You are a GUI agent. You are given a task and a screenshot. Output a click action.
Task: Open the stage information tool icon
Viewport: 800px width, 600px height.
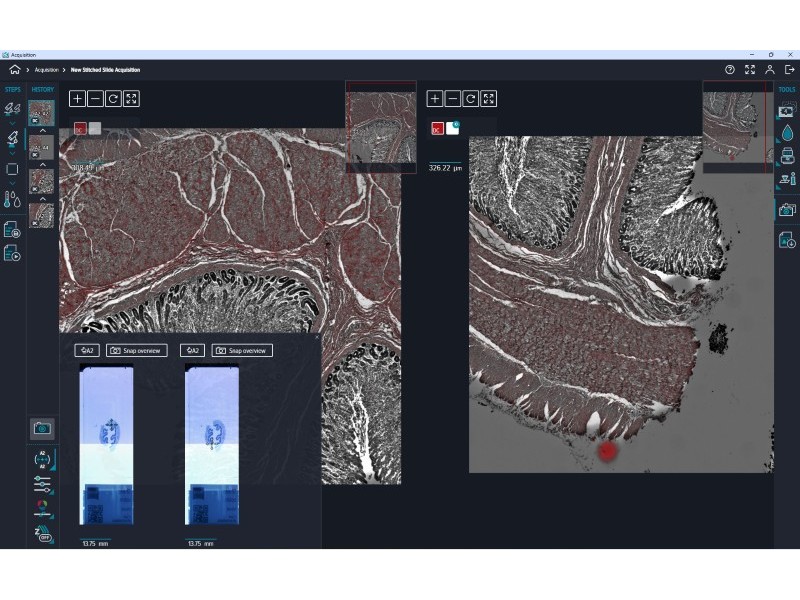coord(787,180)
